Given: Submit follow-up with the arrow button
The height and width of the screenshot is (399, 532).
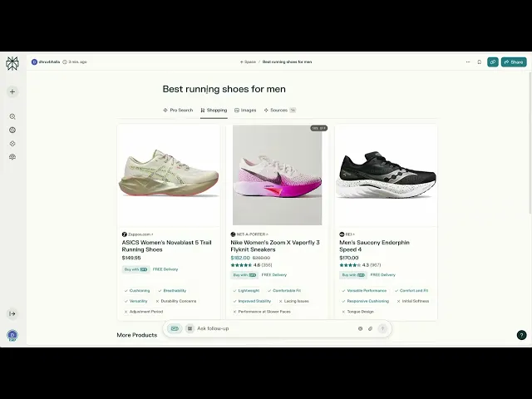Looking at the screenshot, I should (x=382, y=329).
